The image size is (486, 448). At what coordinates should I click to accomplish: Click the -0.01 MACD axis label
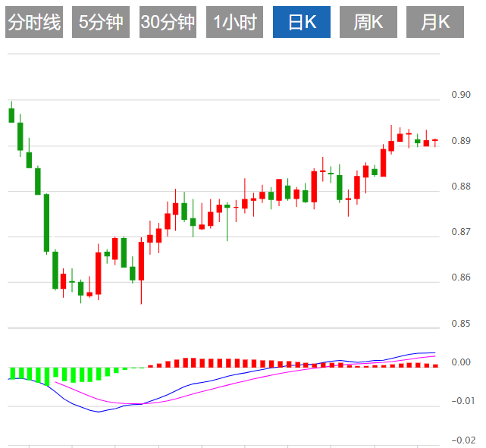[463, 401]
